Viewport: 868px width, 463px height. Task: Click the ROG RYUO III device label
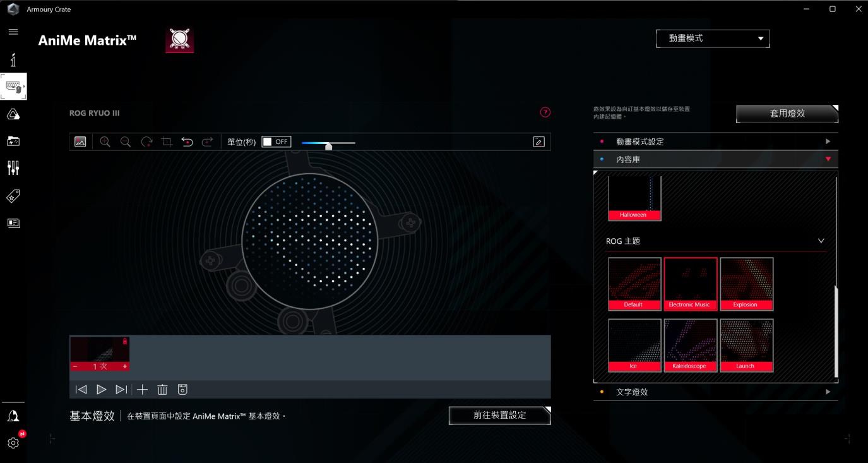click(x=94, y=114)
